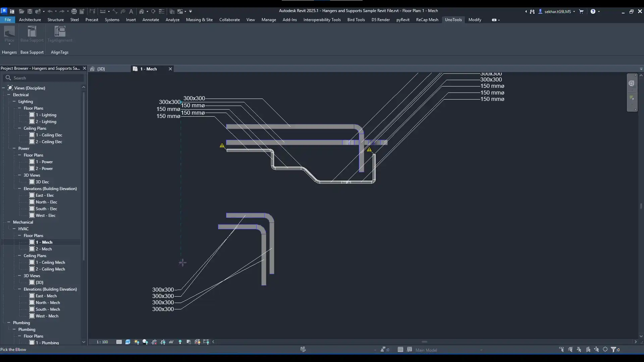This screenshot has width=644, height=362.
Task: Open the Save icon in quick access toolbar
Action: coord(30,11)
